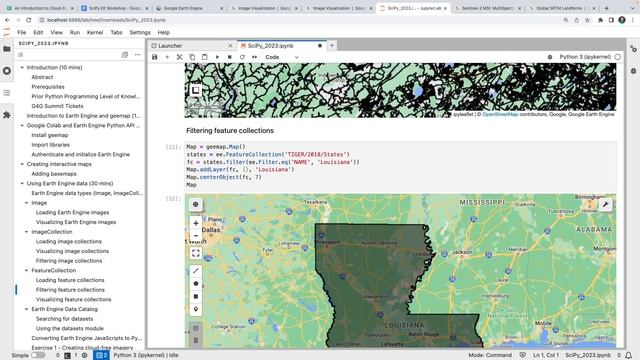Open the cell type Code dropdown
Screen dimensions: 640x360
pyautogui.click(x=282, y=57)
